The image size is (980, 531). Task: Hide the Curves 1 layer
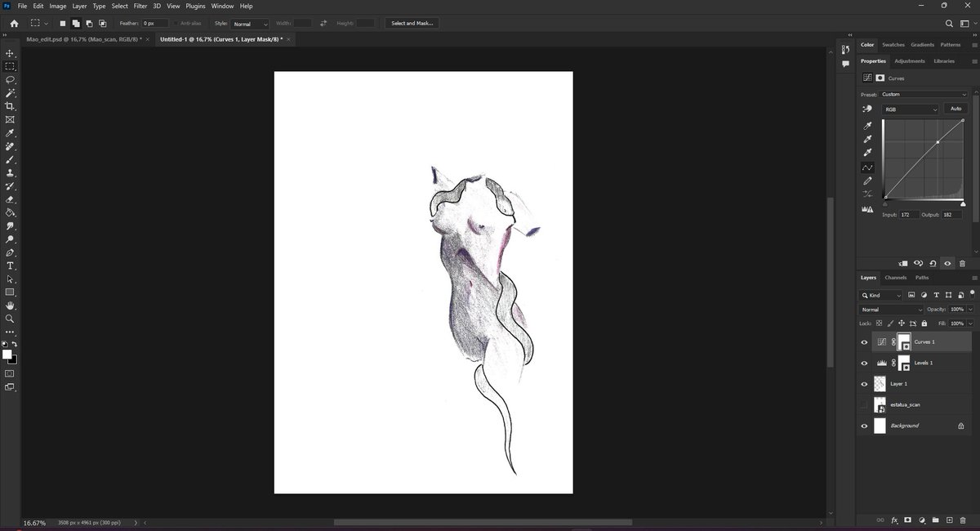(864, 342)
